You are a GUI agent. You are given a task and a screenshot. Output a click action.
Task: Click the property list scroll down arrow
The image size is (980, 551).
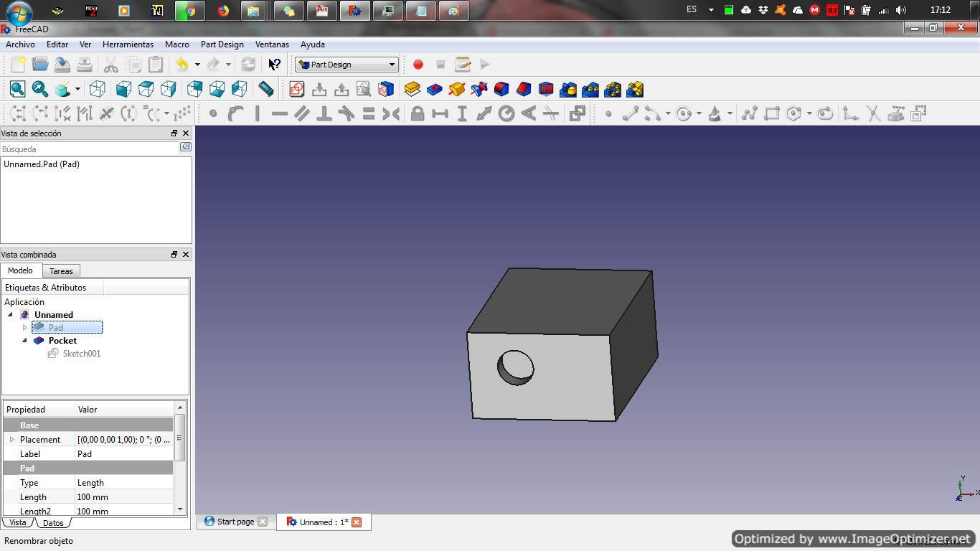pos(180,509)
